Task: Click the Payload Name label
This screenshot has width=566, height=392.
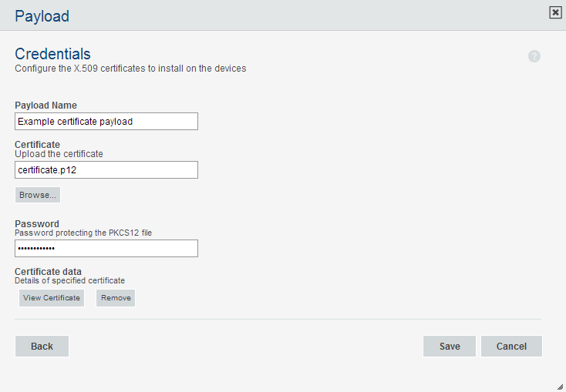Action: 45,106
